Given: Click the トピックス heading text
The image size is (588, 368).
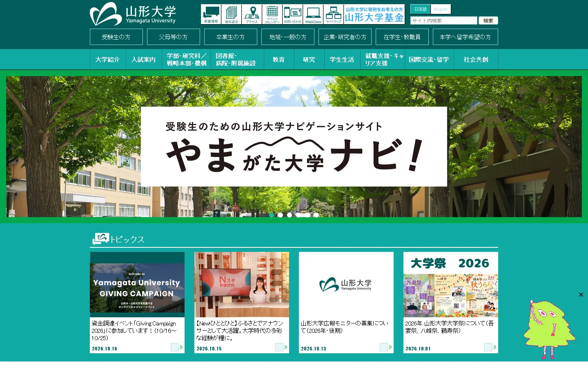Looking at the screenshot, I should [127, 239].
